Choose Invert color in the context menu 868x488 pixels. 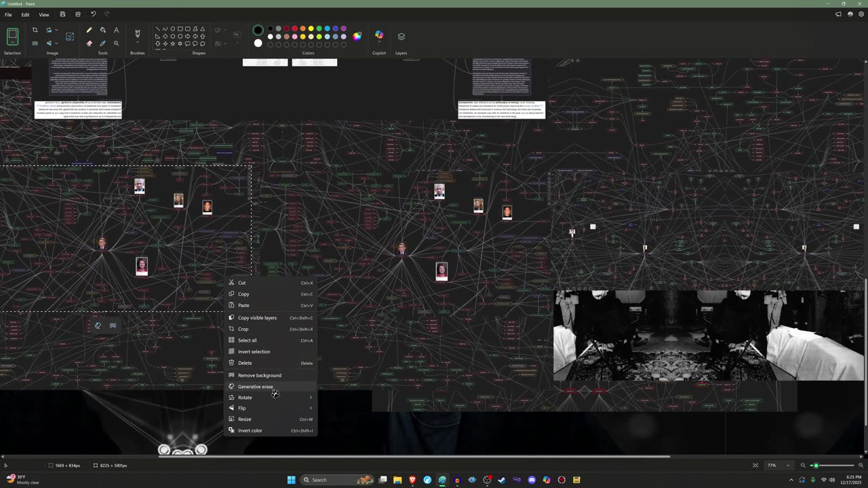[271, 430]
